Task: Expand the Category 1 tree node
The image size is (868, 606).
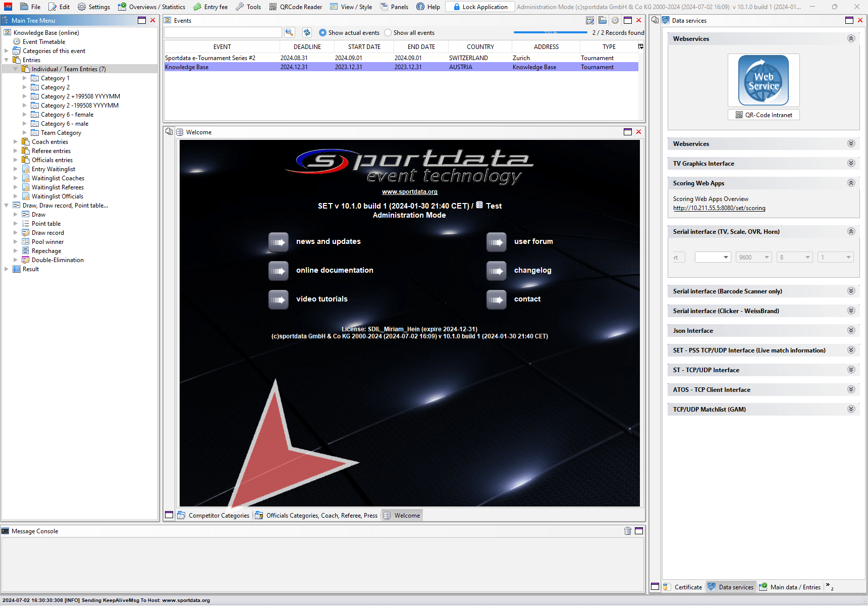Action: pos(25,78)
